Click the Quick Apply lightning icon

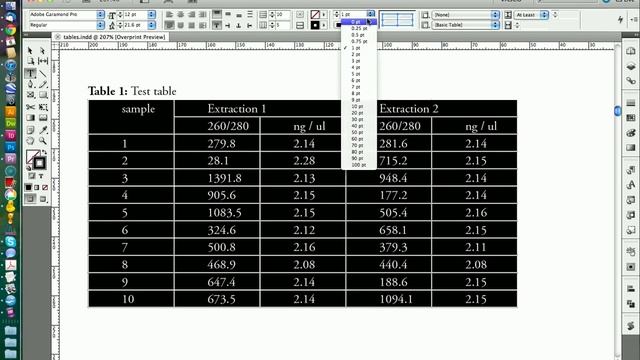[620, 19]
